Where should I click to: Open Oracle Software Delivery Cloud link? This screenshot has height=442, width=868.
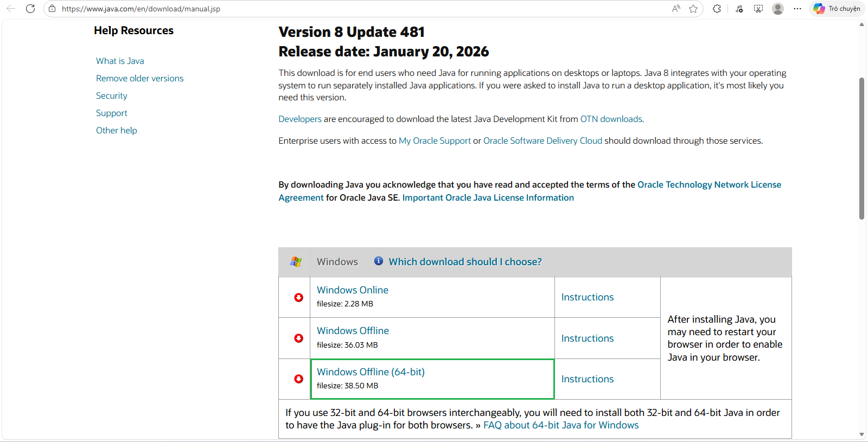[x=542, y=140]
